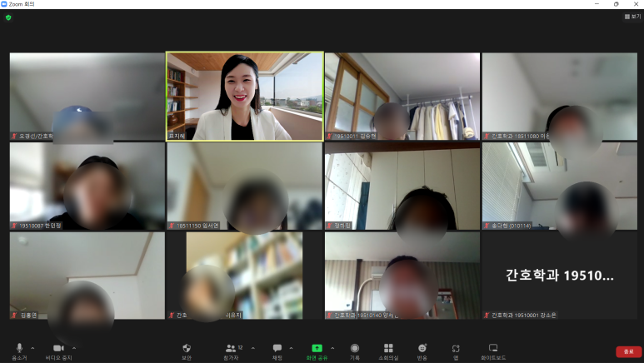This screenshot has height=363, width=644.
Task: Click the green Share Screen button
Action: click(x=317, y=348)
